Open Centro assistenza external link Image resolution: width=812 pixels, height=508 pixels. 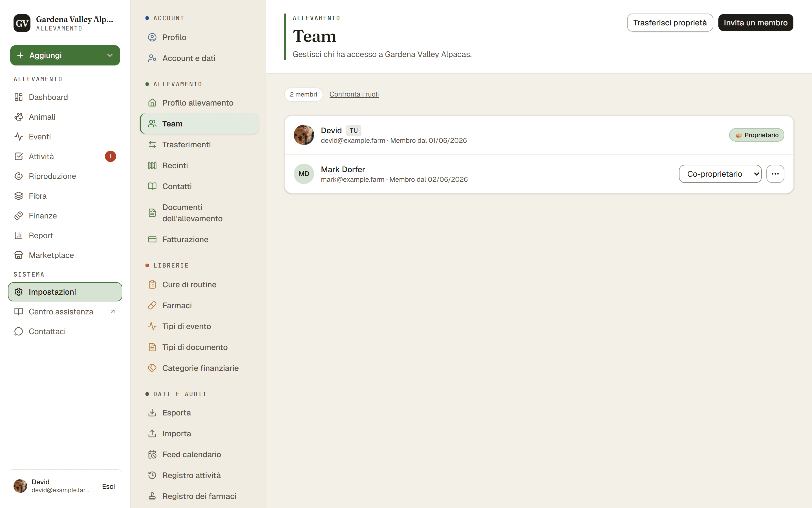click(65, 312)
